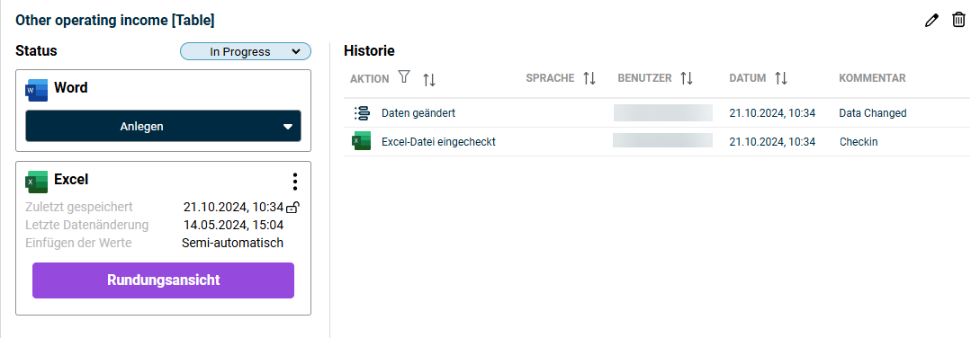
Task: Click the Anlegen button for Word
Action: click(x=163, y=126)
